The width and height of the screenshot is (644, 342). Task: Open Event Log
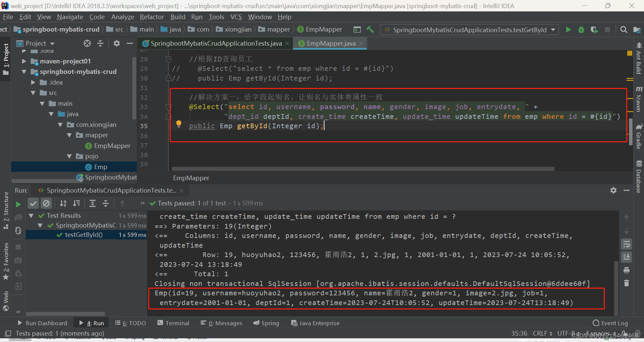[x=610, y=323]
